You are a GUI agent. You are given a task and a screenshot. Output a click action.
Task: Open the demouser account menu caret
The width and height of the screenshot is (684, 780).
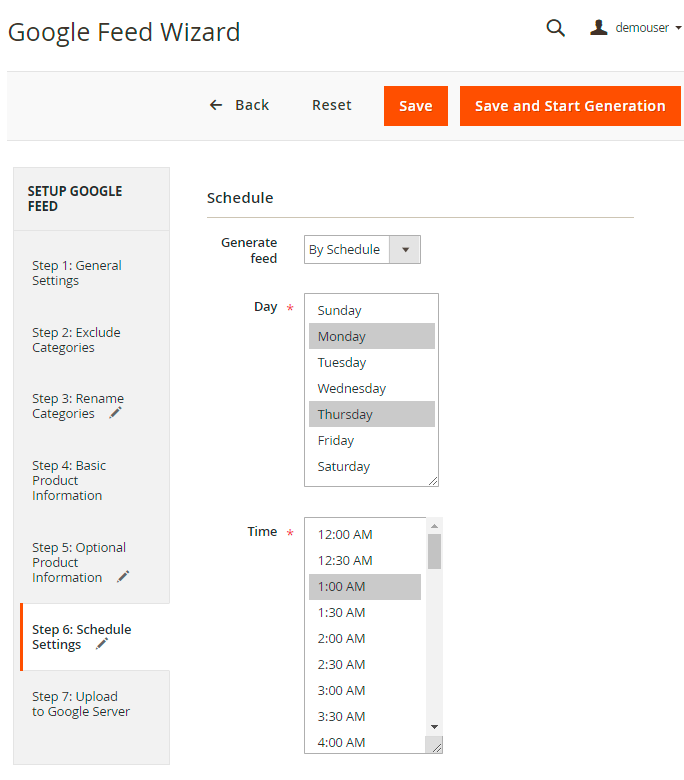[x=678, y=28]
